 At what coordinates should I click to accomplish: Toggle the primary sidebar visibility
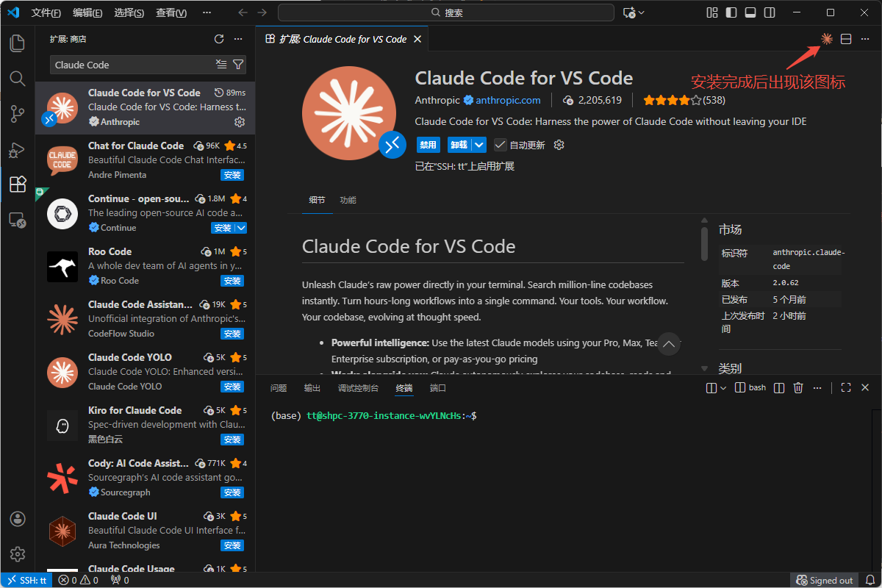pos(731,12)
